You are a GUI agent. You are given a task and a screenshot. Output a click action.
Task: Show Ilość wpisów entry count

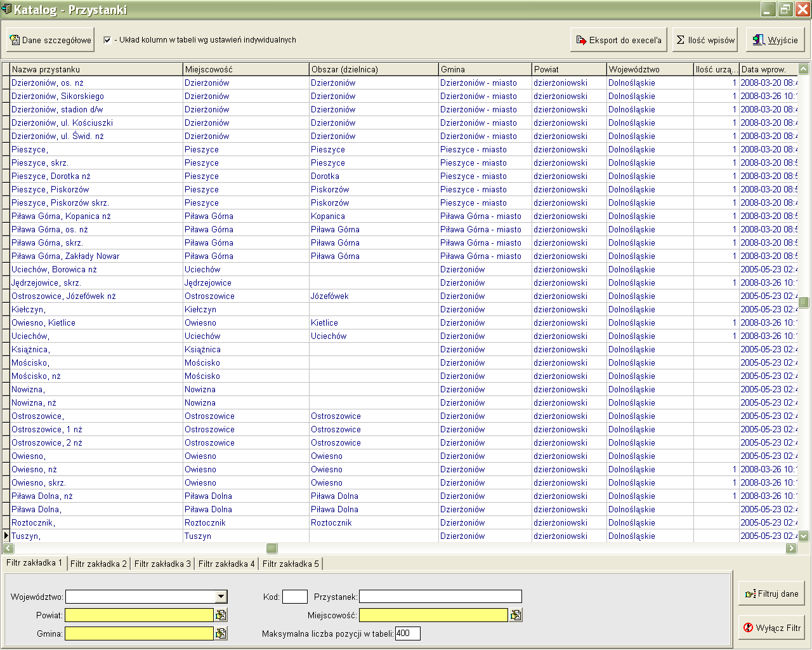(705, 40)
